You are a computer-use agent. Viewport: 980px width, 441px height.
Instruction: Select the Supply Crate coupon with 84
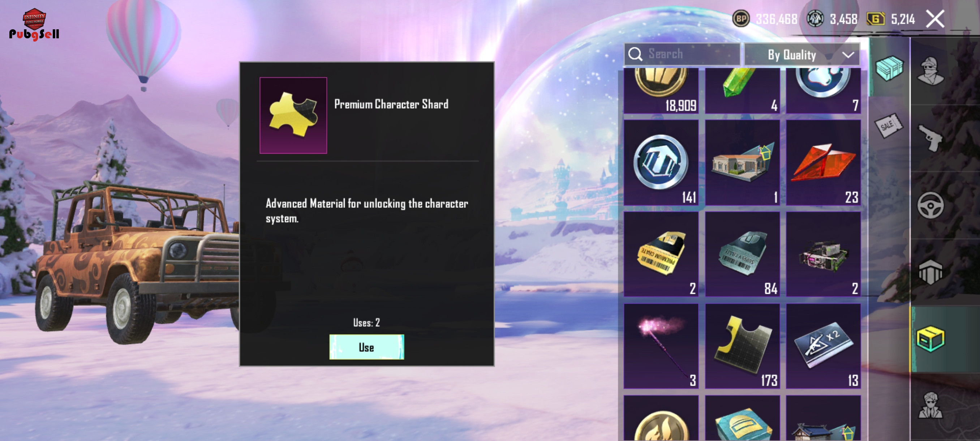pos(742,254)
